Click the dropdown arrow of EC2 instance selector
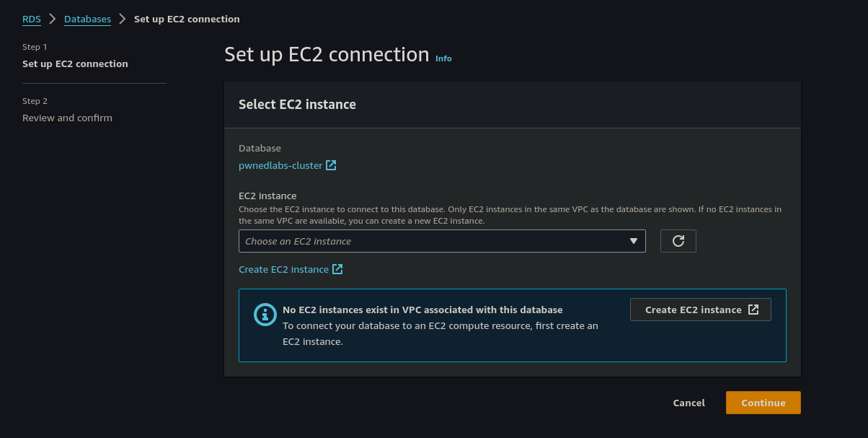 pyautogui.click(x=634, y=241)
